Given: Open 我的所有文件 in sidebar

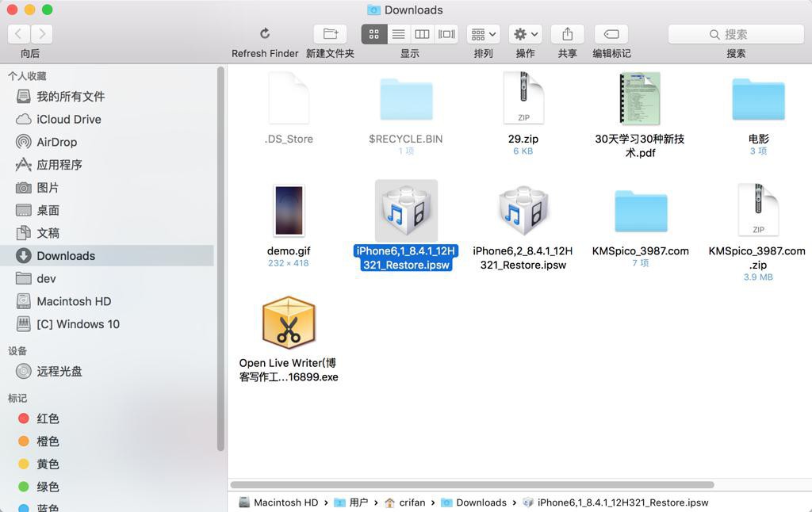Looking at the screenshot, I should tap(108, 96).
